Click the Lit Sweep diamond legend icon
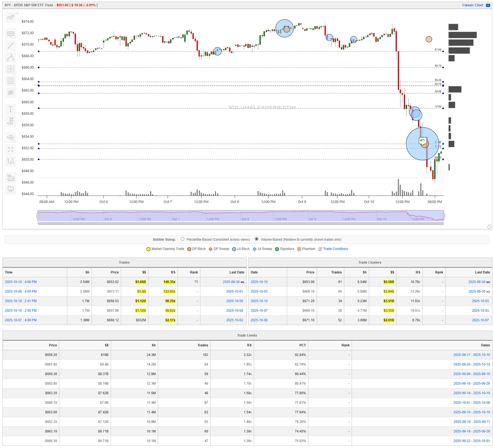The image size is (493, 448). point(255,249)
